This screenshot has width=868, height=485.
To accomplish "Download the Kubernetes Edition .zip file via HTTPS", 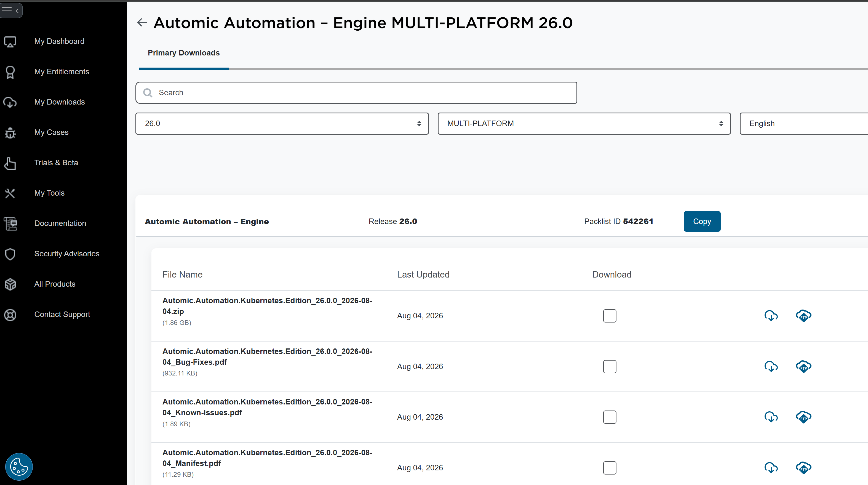I will (771, 316).
